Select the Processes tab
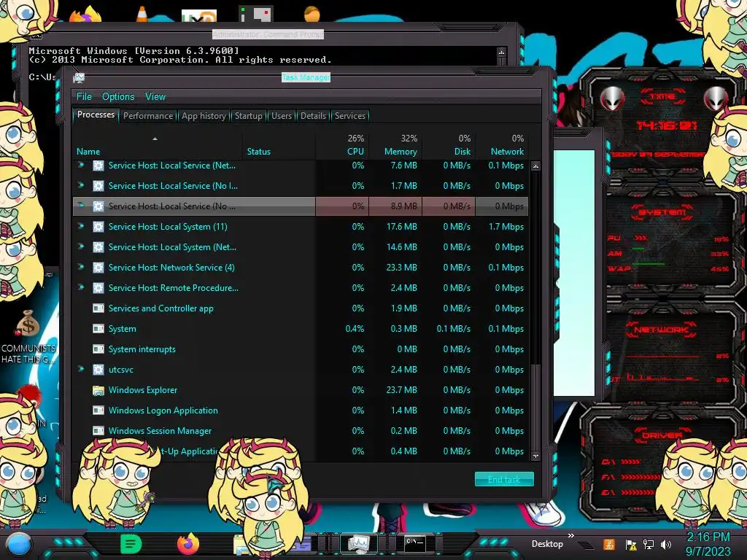 pyautogui.click(x=96, y=114)
